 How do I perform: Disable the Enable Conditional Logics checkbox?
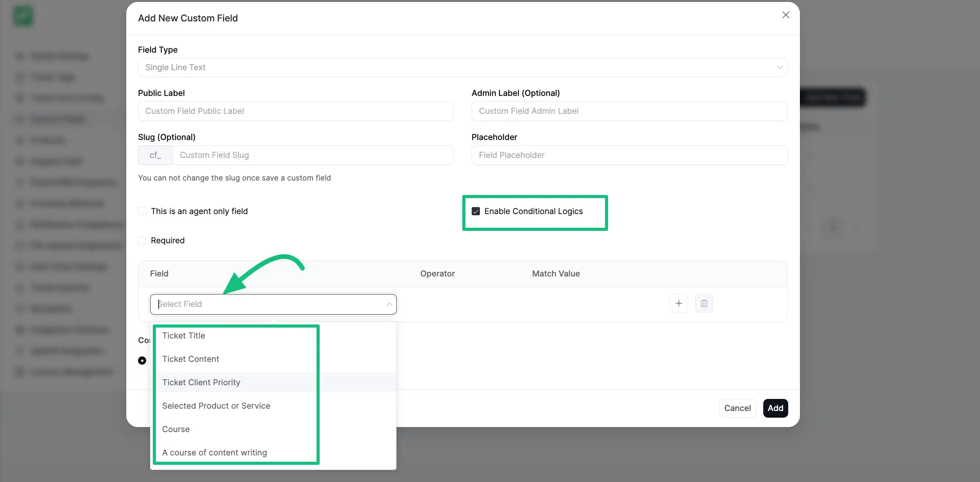pos(476,211)
